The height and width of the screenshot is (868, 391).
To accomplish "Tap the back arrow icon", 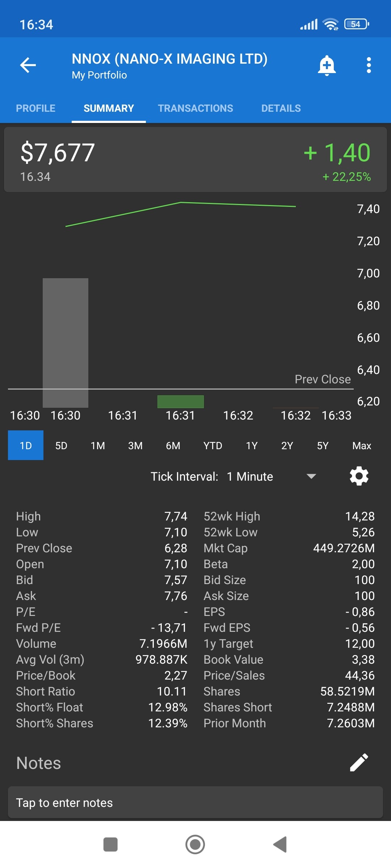I will (28, 65).
